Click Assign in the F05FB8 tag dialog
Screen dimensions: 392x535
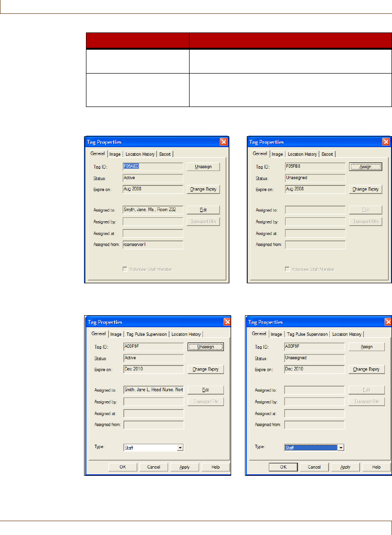pyautogui.click(x=365, y=167)
